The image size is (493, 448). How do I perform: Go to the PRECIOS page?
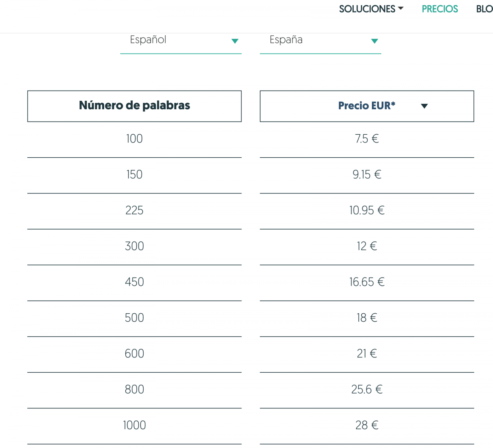pyautogui.click(x=440, y=9)
